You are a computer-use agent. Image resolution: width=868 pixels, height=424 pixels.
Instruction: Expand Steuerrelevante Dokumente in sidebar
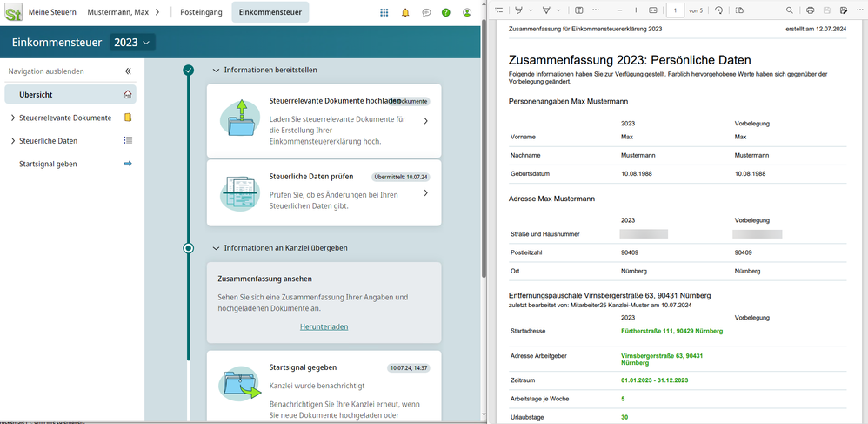click(12, 118)
